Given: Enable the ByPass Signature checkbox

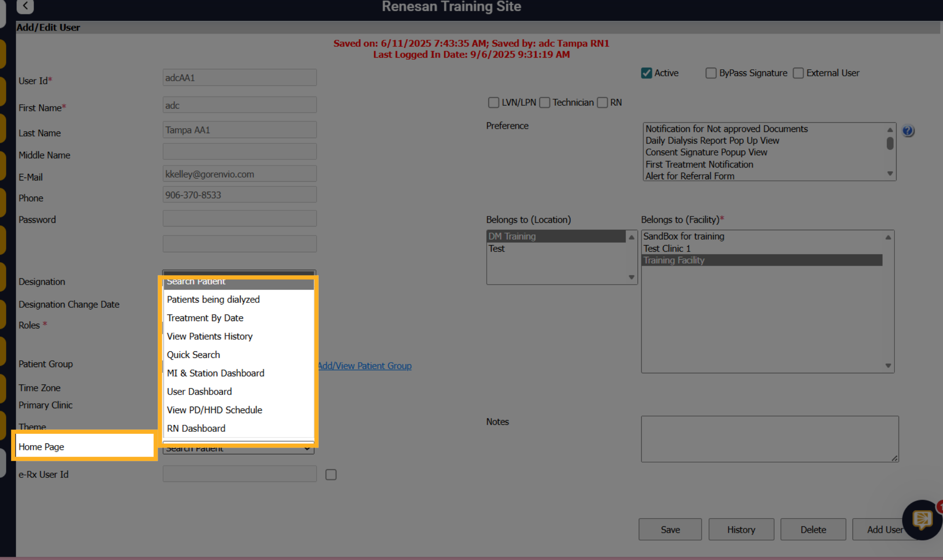Looking at the screenshot, I should 711,73.
